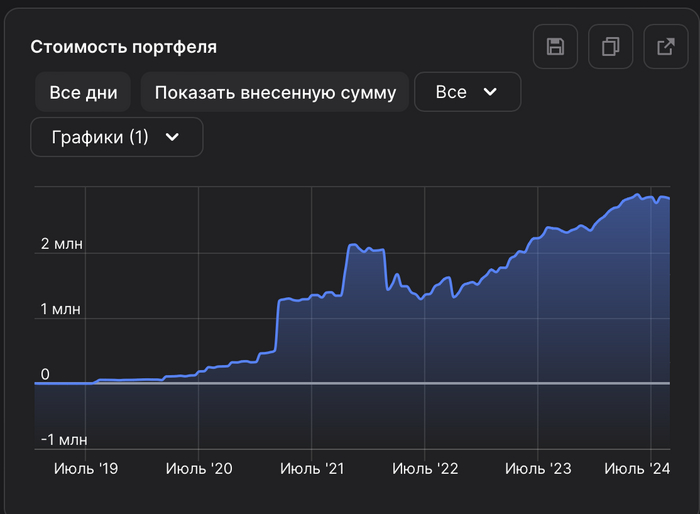Viewport: 700px width, 514px height.
Task: Click the chevron arrow beside "Все"
Action: point(490,92)
